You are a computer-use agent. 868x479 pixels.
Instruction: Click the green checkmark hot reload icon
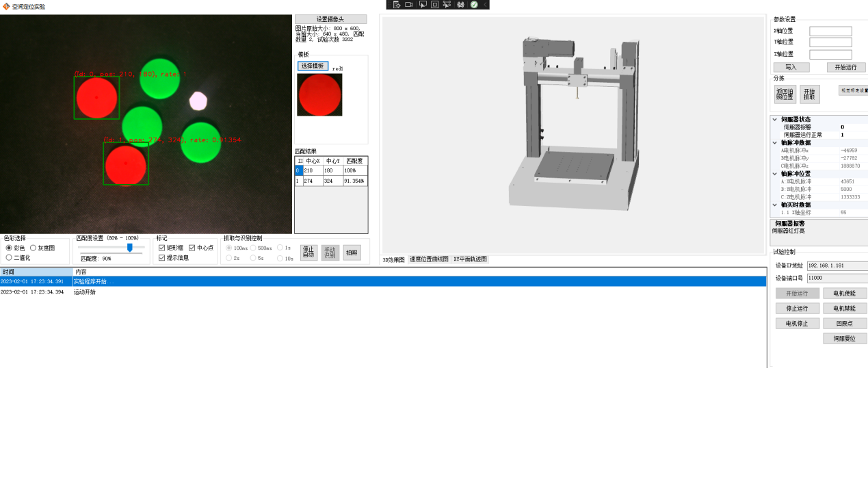coord(474,5)
